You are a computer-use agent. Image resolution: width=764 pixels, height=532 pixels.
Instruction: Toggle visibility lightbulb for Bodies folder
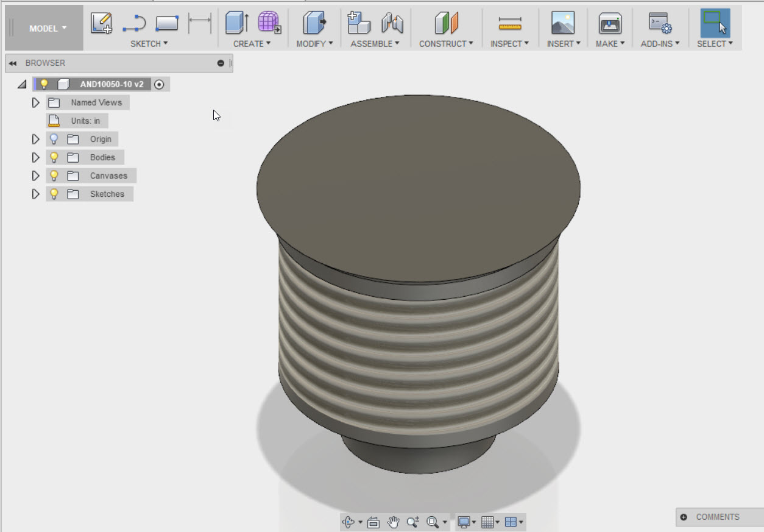click(x=54, y=157)
